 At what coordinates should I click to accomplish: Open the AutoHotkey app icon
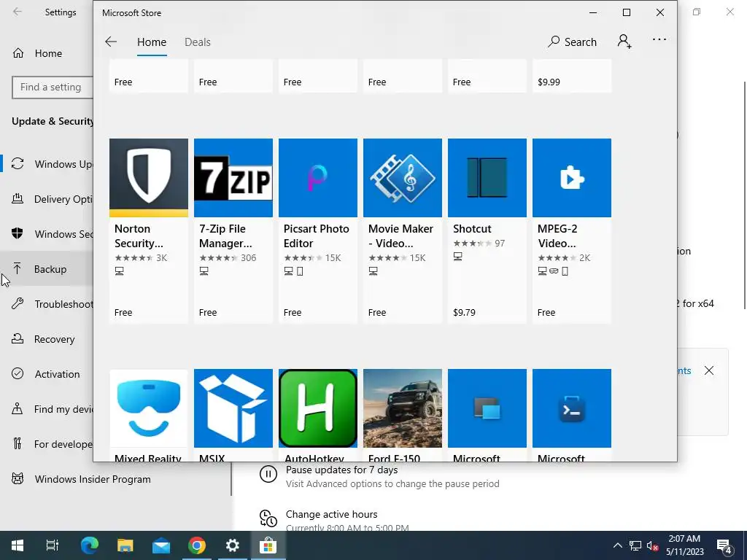pos(318,408)
